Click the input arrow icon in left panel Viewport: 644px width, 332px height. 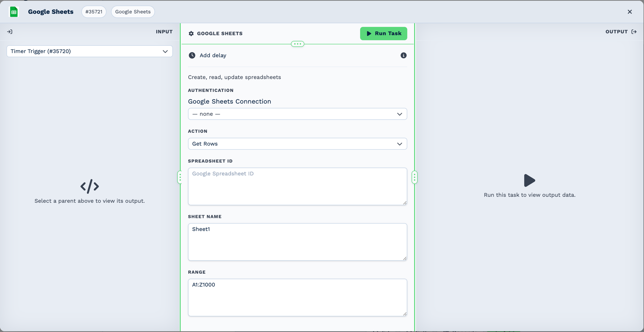(x=10, y=32)
